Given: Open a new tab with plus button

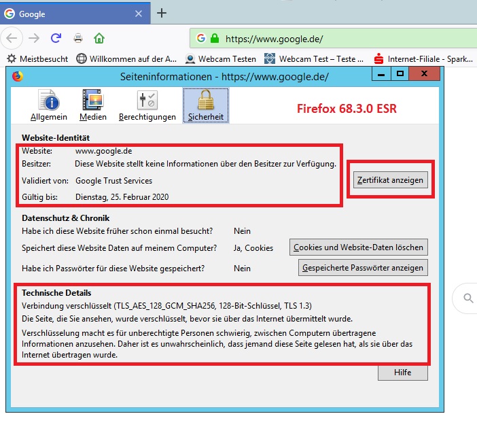Looking at the screenshot, I should [x=162, y=13].
